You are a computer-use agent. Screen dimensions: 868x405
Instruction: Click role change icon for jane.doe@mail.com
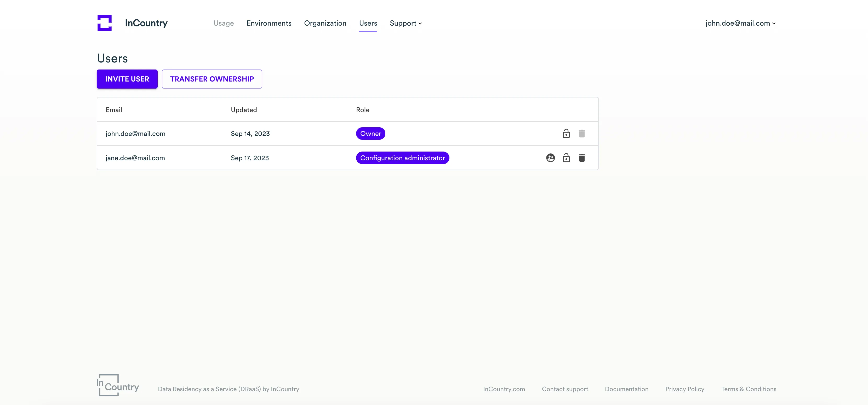pos(550,158)
